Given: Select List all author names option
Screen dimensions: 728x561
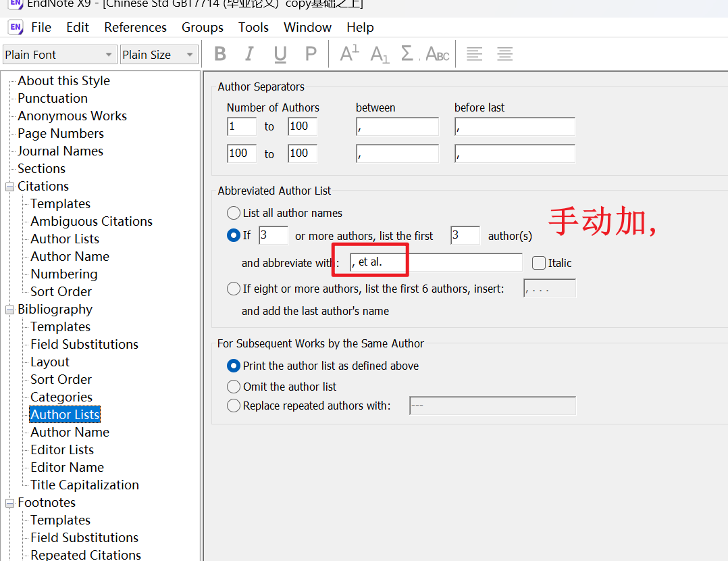Looking at the screenshot, I should [233, 213].
